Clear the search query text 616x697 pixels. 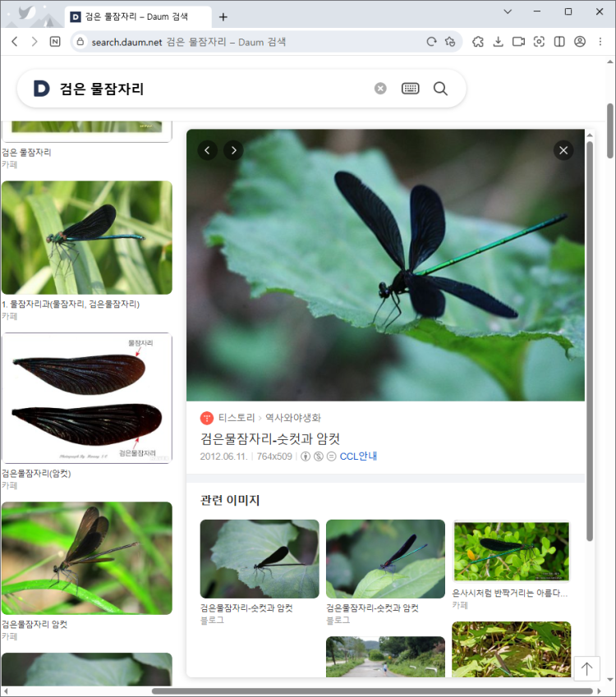(x=380, y=89)
